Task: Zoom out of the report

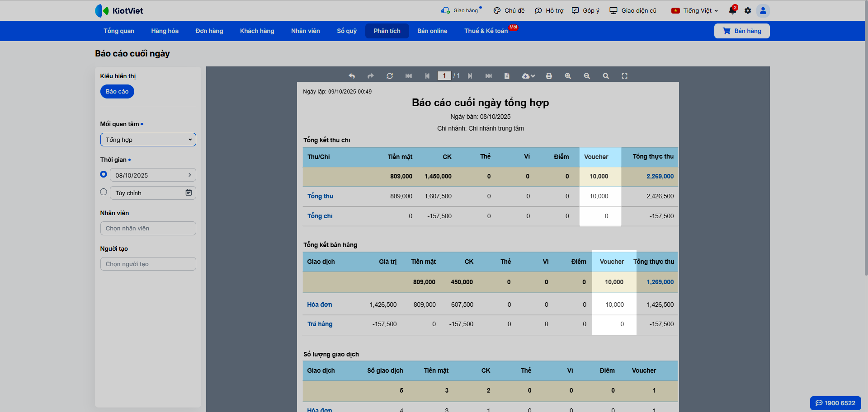Action: coord(587,76)
